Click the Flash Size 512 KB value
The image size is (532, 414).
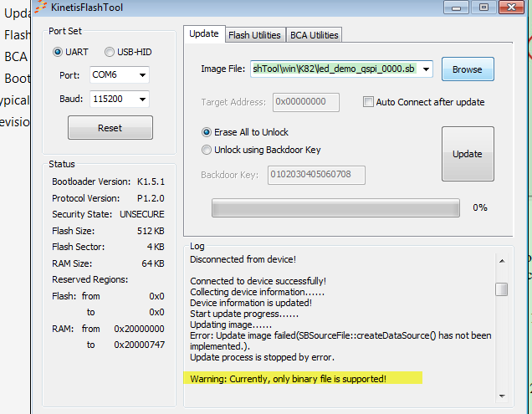point(151,231)
